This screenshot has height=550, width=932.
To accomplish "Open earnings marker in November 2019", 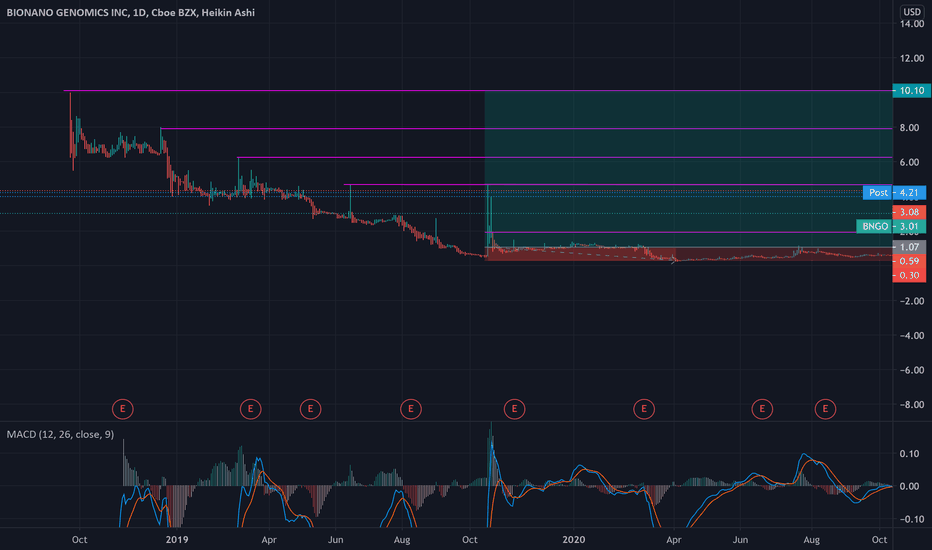I will pyautogui.click(x=514, y=409).
